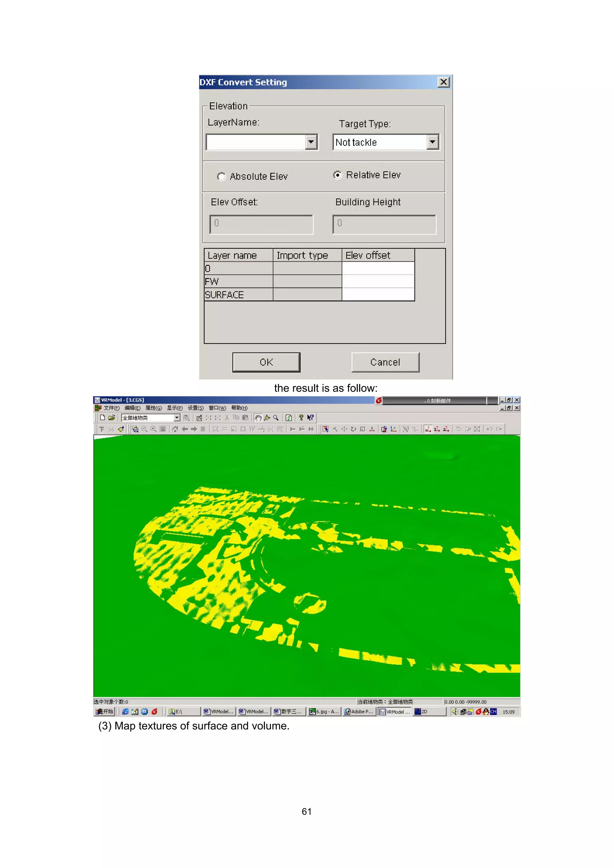Click the left arrow previous view icon
The image size is (614, 868).
click(x=185, y=429)
